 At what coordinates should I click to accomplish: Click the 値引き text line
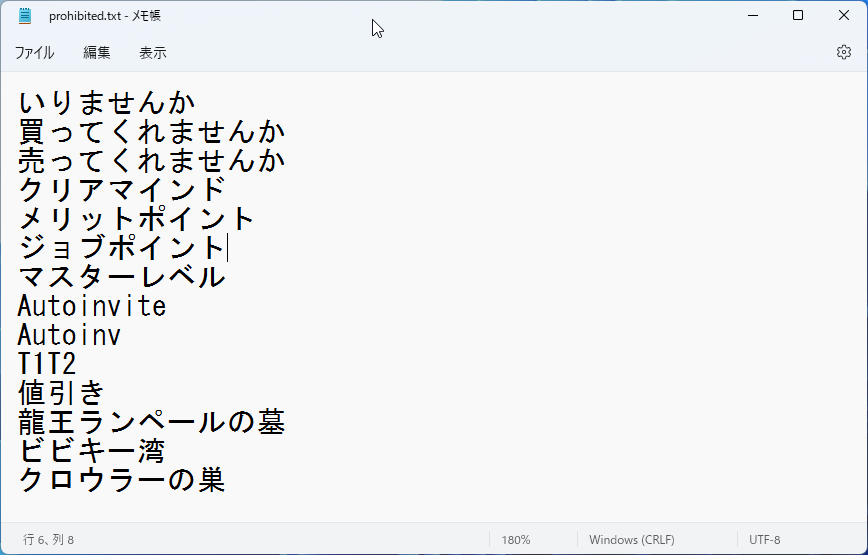61,393
